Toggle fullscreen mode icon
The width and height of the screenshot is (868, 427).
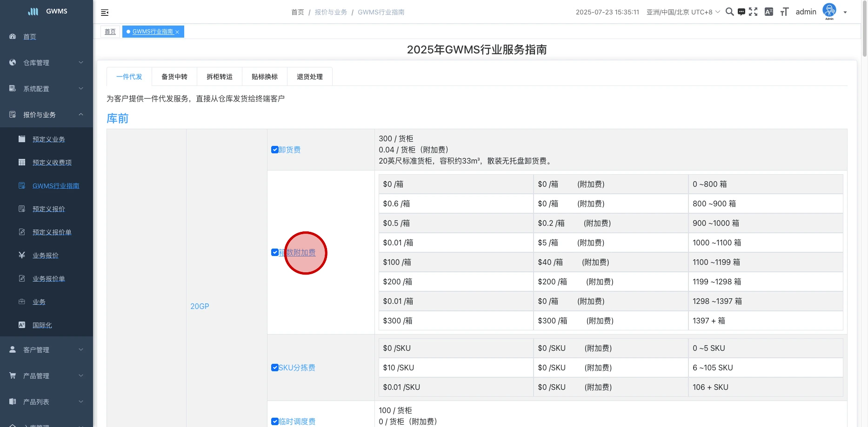coord(753,12)
